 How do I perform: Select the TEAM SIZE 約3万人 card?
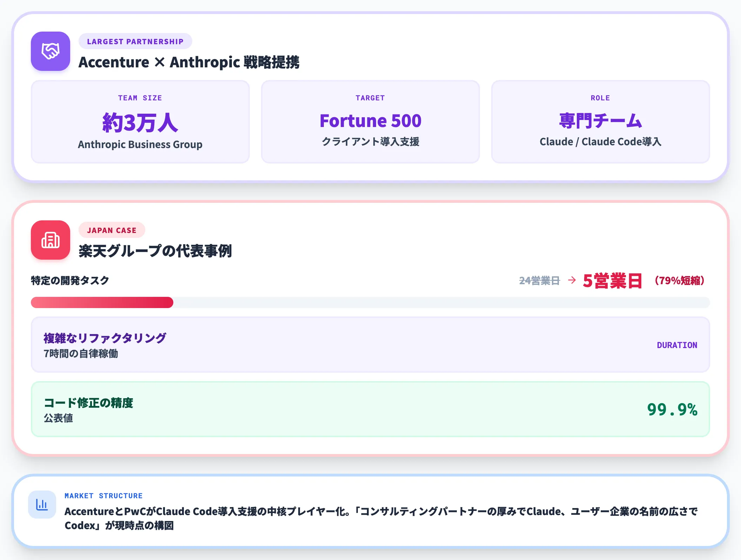pyautogui.click(x=140, y=122)
